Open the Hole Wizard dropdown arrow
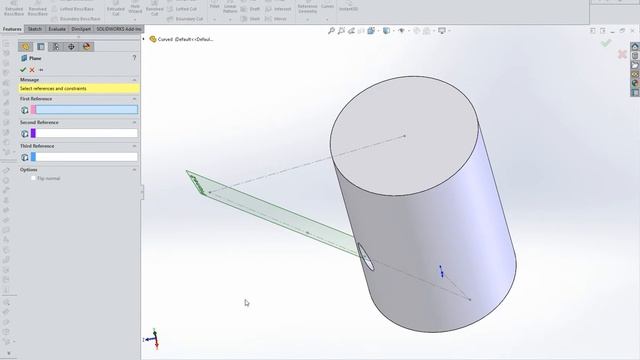 [x=135, y=19]
